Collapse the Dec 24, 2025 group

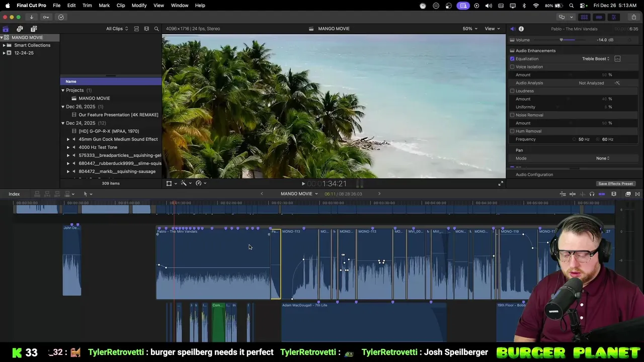[63, 123]
